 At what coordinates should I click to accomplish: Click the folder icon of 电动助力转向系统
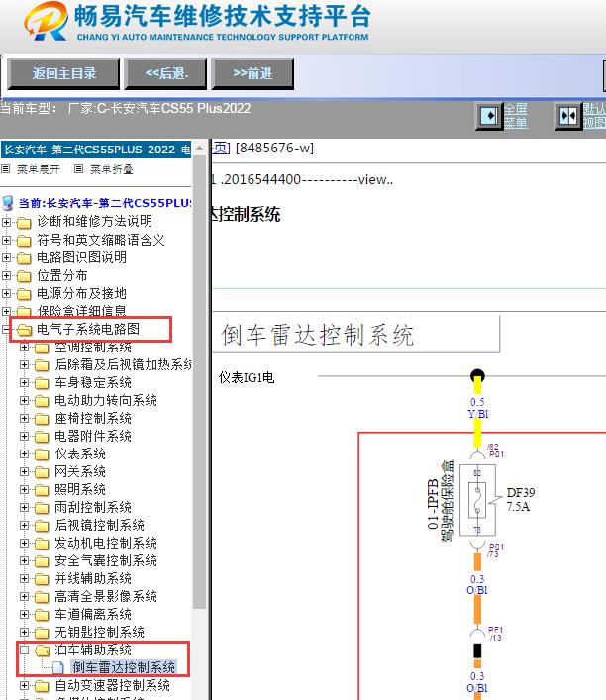42,401
